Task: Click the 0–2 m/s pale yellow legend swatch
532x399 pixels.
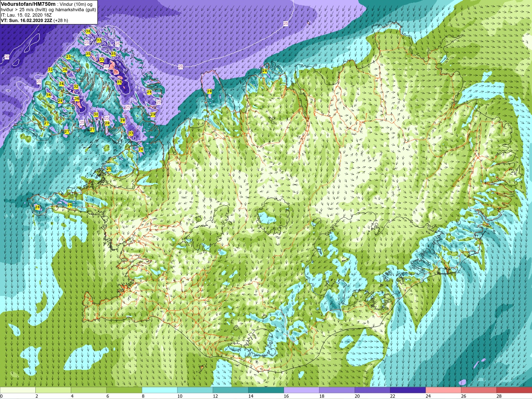Action: pyautogui.click(x=18, y=390)
